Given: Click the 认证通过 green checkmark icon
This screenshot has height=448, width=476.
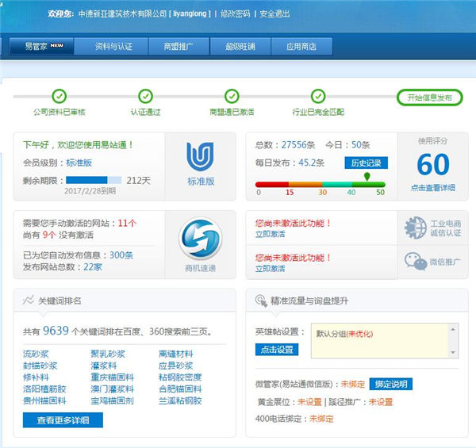Looking at the screenshot, I should point(145,97).
